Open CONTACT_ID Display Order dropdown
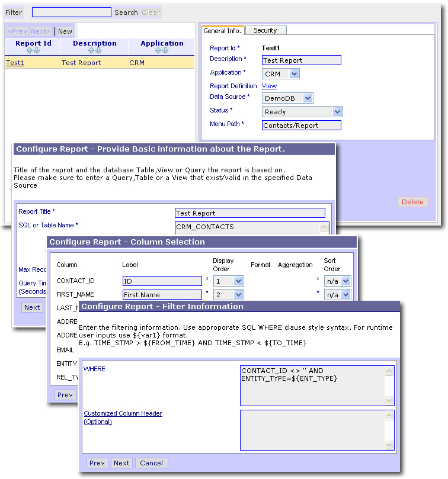This screenshot has height=479, width=448. tap(238, 281)
